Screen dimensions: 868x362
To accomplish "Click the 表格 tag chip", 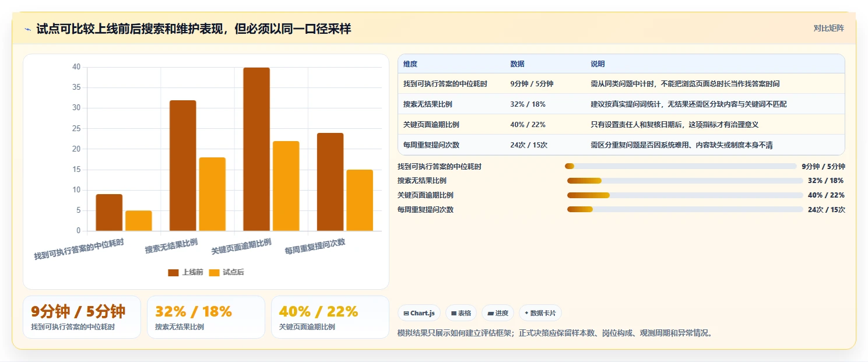I will coord(461,313).
